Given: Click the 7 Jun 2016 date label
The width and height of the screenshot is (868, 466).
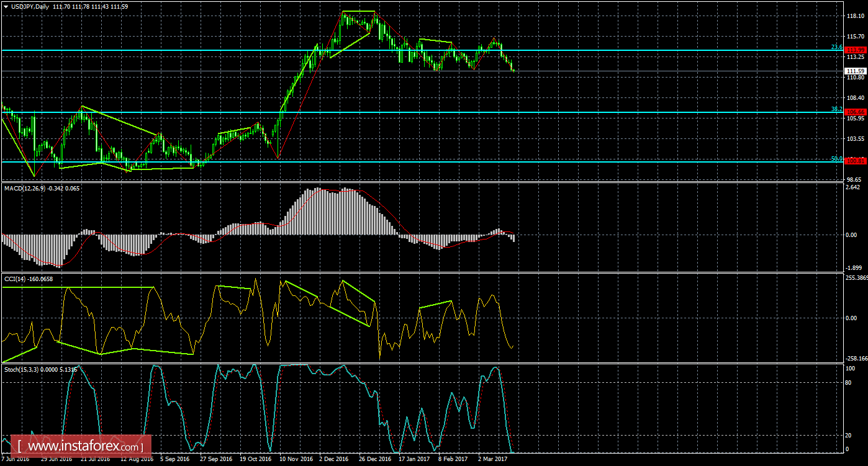Looking at the screenshot, I should pyautogui.click(x=15, y=459).
